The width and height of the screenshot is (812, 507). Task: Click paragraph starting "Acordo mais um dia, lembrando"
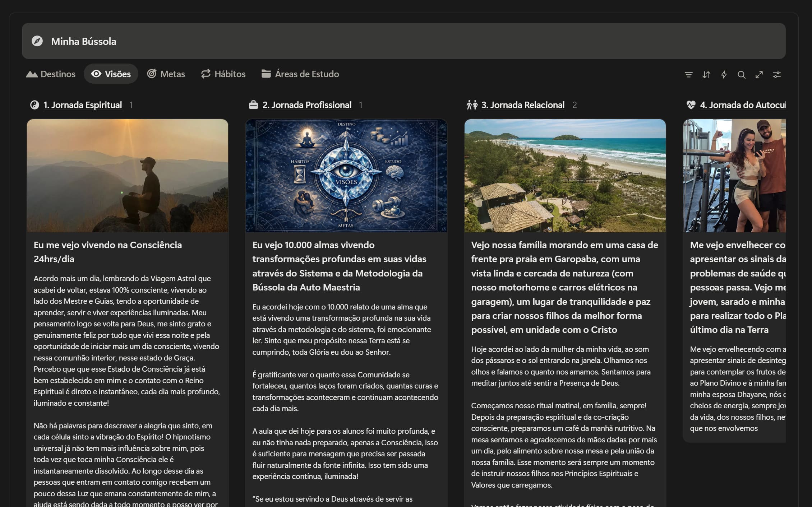(x=127, y=341)
